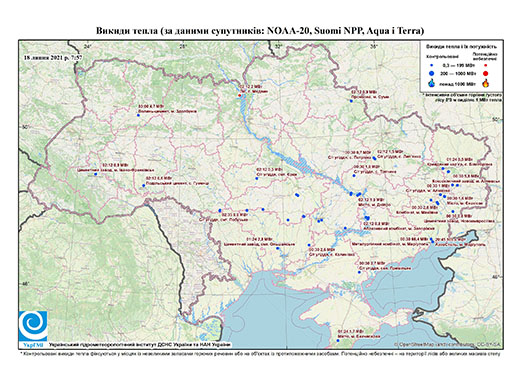Click the blue marker near Olshanske cement plant
Screen dimensions: 520x368
click(x=278, y=248)
